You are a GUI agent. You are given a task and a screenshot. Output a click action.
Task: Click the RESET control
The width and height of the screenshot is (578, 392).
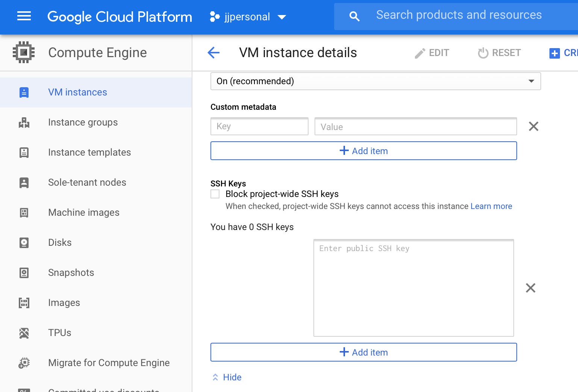(499, 53)
